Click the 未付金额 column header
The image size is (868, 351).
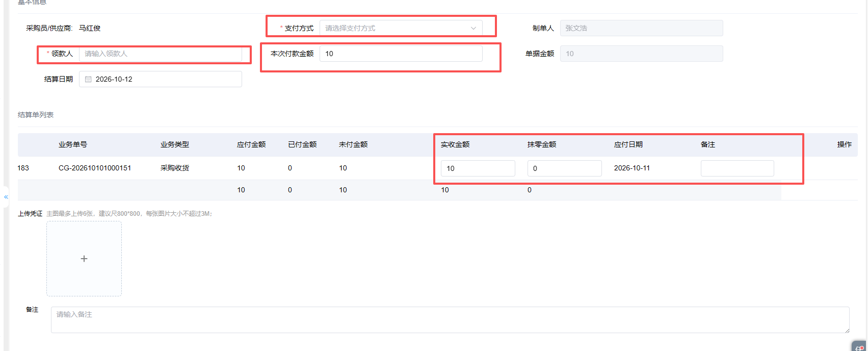pos(353,144)
